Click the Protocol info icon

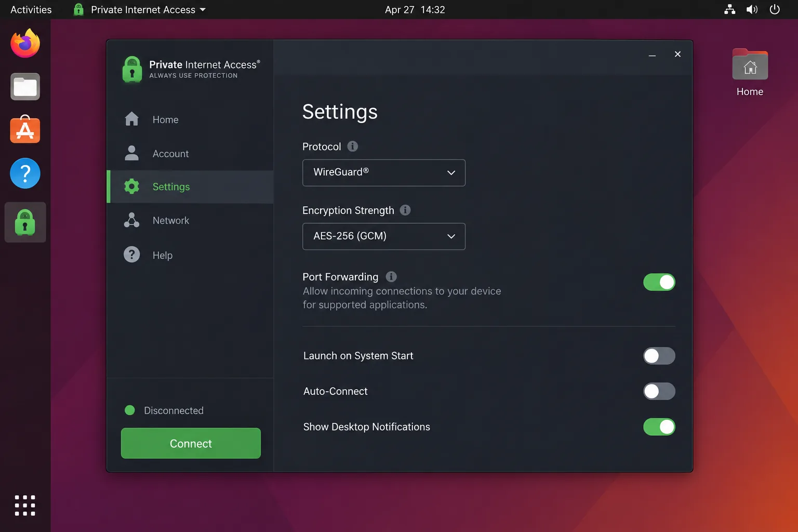click(x=352, y=147)
